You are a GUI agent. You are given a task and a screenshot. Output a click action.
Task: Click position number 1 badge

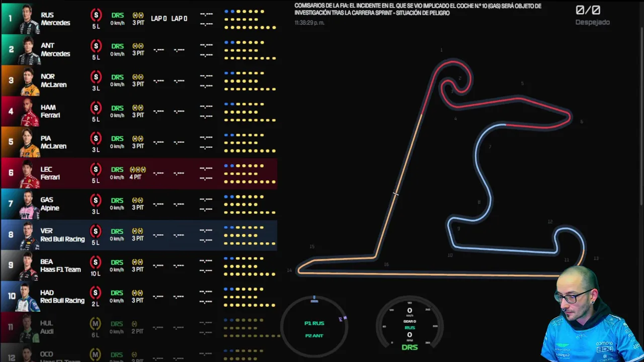click(10, 19)
